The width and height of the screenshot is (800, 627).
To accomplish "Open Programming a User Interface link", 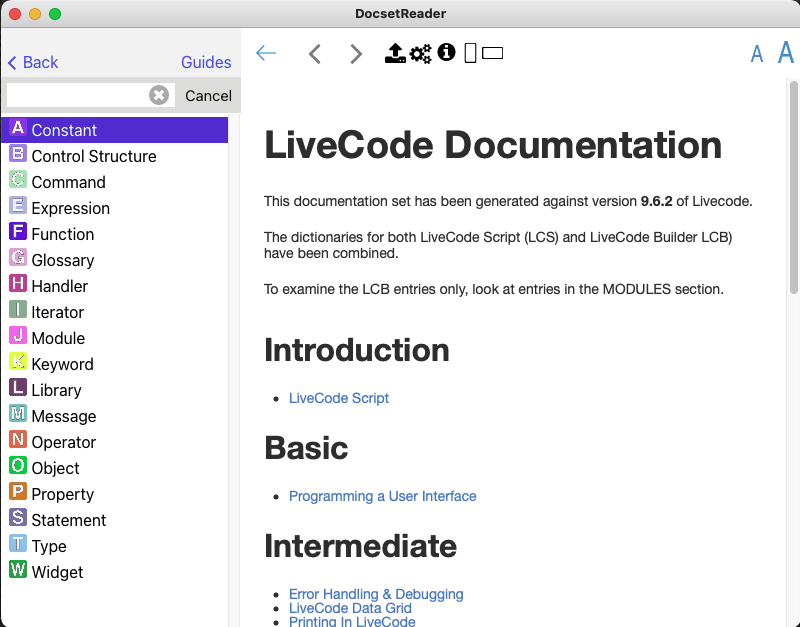I will pos(382,496).
